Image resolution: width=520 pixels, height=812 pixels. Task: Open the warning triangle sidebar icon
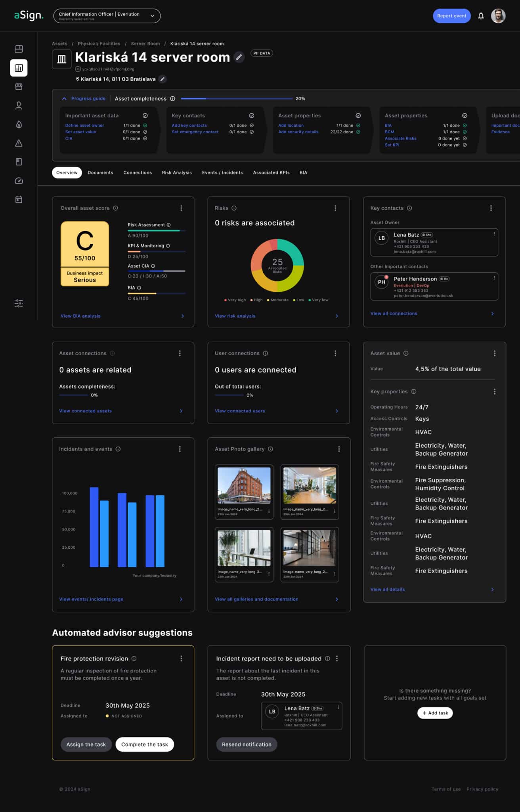point(19,143)
